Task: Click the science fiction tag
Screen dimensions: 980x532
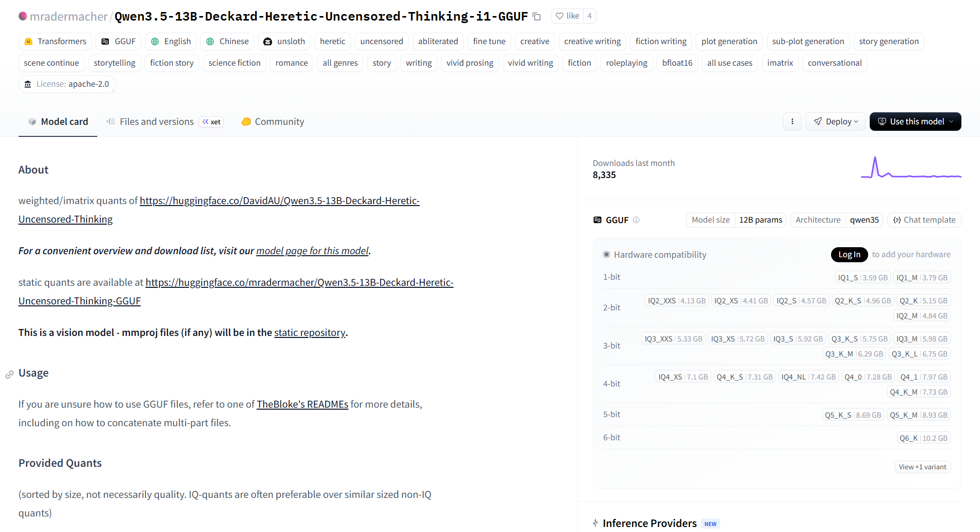Action: (234, 63)
